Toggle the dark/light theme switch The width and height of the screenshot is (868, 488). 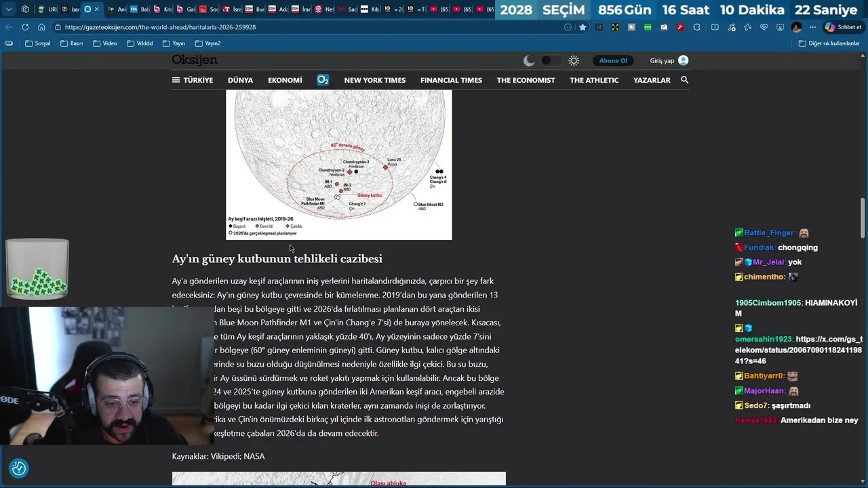click(x=551, y=60)
